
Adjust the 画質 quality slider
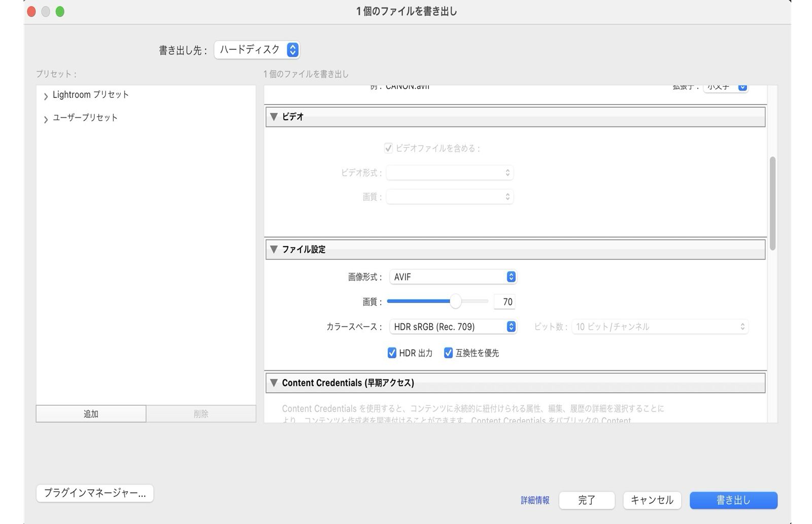(455, 301)
